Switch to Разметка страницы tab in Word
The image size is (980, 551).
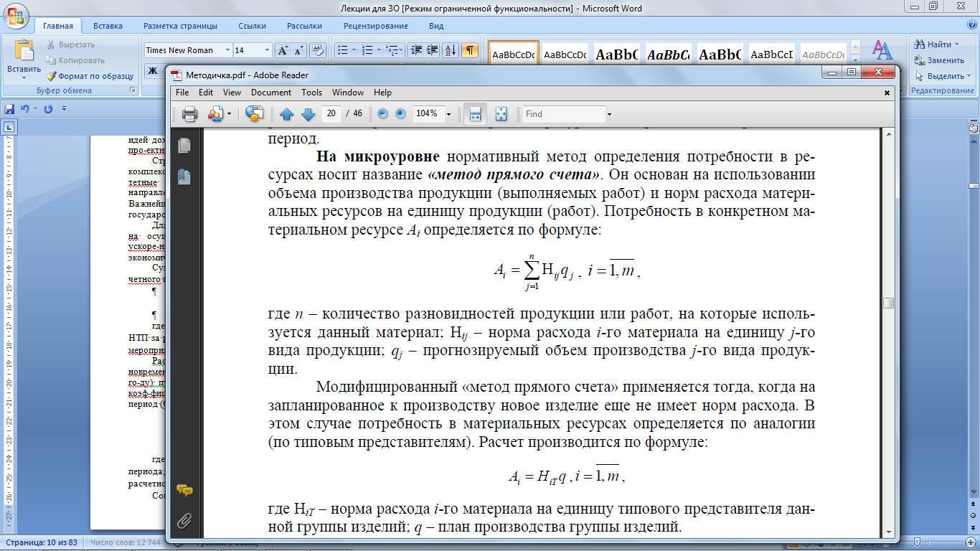point(180,26)
